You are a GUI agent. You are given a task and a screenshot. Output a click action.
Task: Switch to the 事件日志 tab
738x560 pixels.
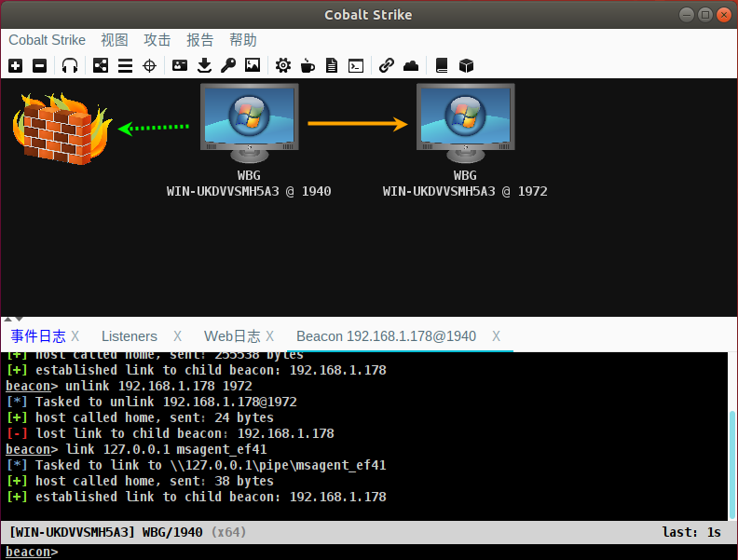coord(38,336)
